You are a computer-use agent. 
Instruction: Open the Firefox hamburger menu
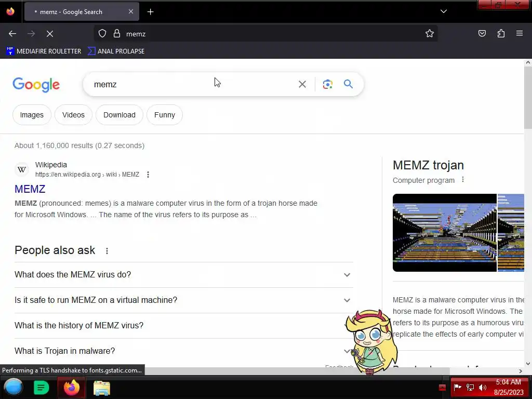(520, 33)
